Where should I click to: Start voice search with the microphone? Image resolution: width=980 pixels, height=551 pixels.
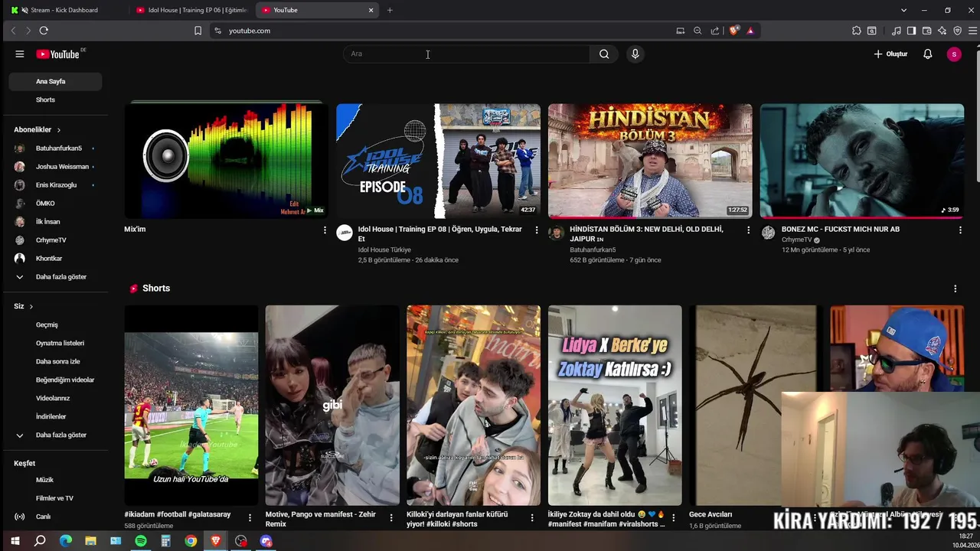635,54
